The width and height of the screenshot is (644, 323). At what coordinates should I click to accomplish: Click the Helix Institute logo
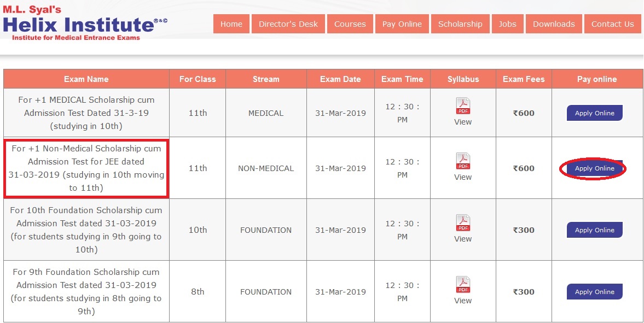point(85,24)
